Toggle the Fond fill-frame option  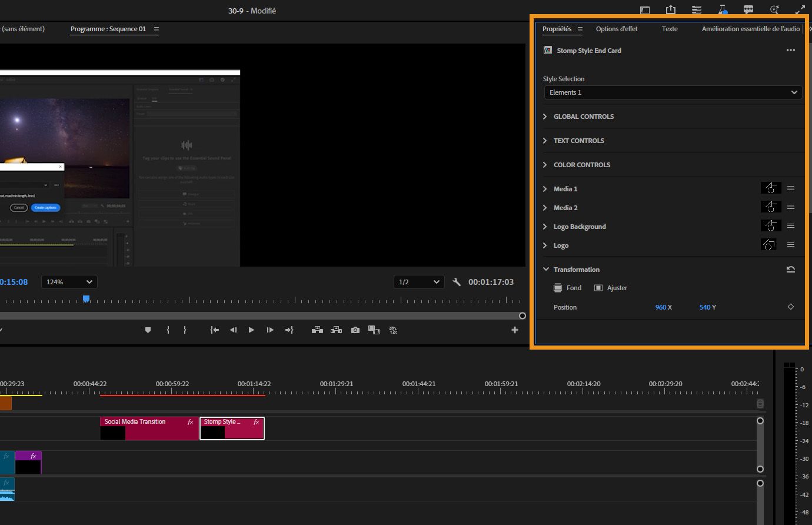[567, 288]
